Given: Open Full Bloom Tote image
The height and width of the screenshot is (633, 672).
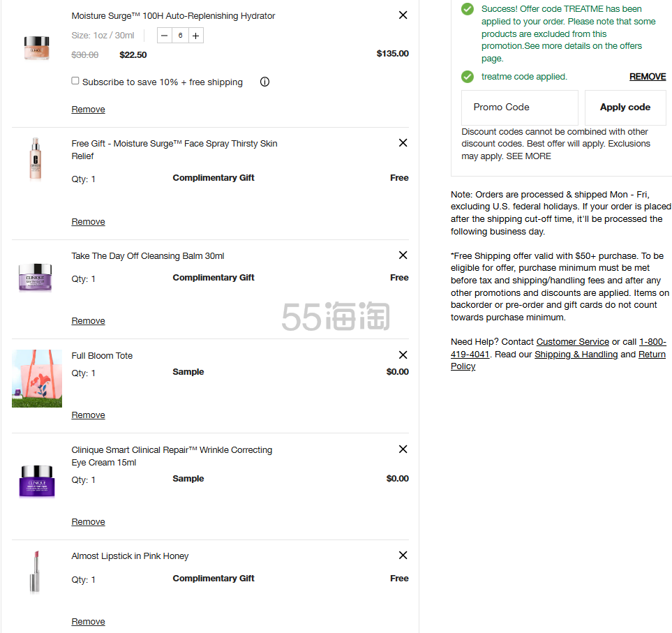Looking at the screenshot, I should click(x=37, y=378).
